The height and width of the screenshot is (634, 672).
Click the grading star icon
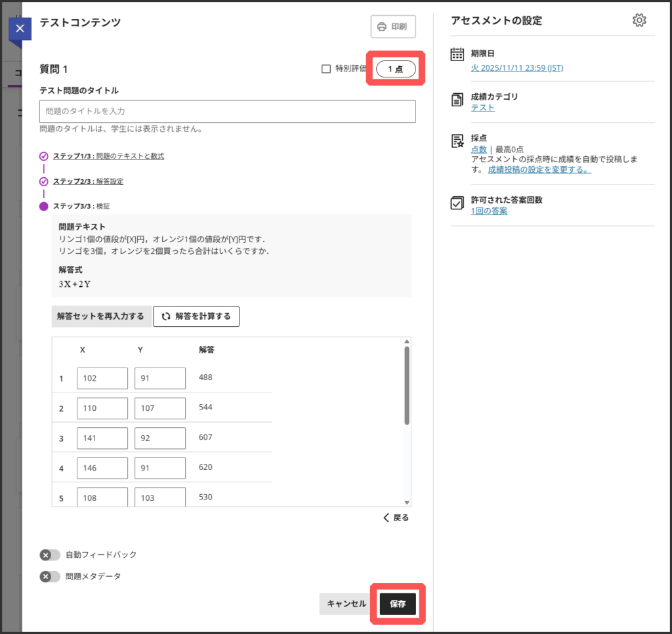pos(457,141)
